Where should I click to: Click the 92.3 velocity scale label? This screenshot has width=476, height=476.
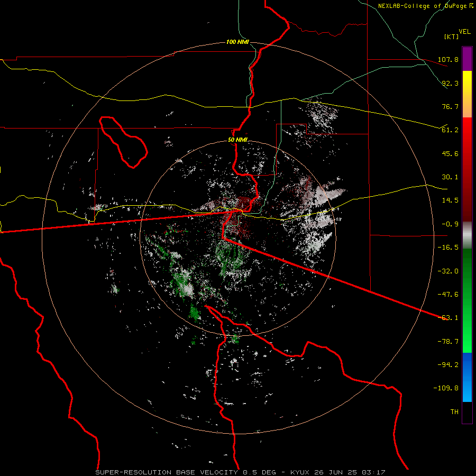pyautogui.click(x=450, y=83)
